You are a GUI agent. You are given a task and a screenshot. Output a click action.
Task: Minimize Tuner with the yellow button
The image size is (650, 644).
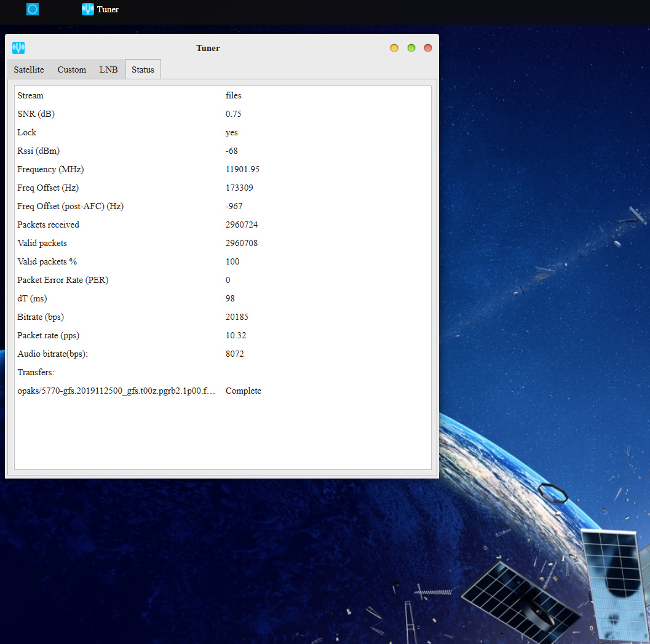coord(394,48)
